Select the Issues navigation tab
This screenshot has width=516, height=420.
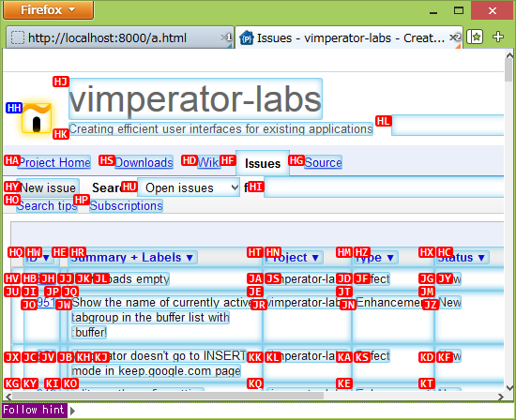pyautogui.click(x=263, y=163)
